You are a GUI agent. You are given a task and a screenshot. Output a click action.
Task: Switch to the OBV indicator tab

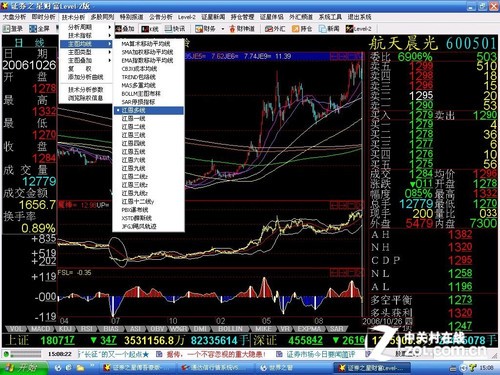(x=157, y=329)
